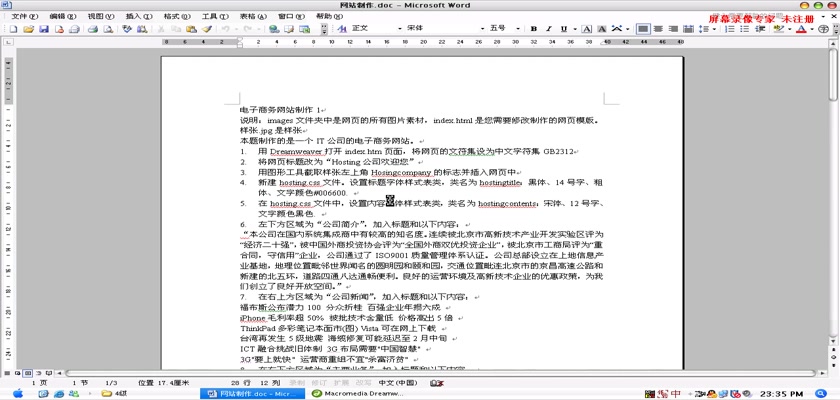The width and height of the screenshot is (840, 400).
Task: Expand standard toolbar options chevron
Action: [324, 29]
